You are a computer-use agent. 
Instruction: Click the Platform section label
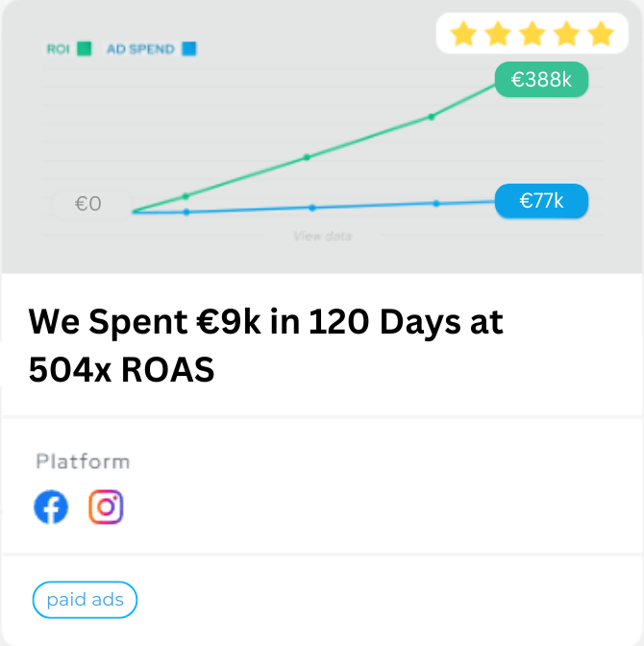pos(83,461)
